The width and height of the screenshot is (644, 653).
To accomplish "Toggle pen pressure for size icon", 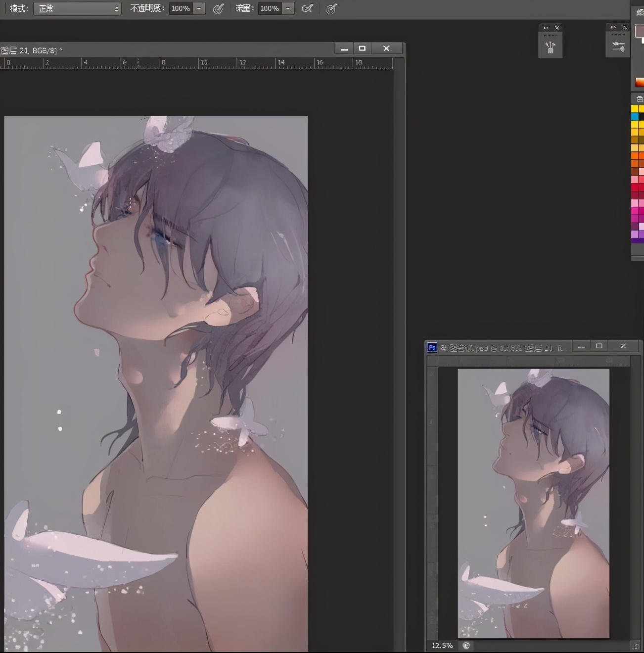I will tap(331, 8).
